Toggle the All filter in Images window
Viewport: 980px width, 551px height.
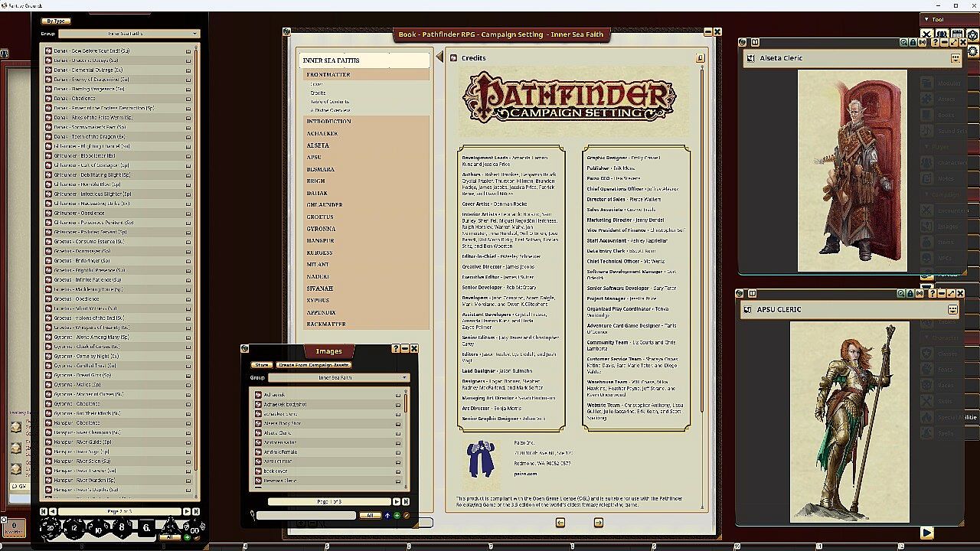(x=370, y=516)
